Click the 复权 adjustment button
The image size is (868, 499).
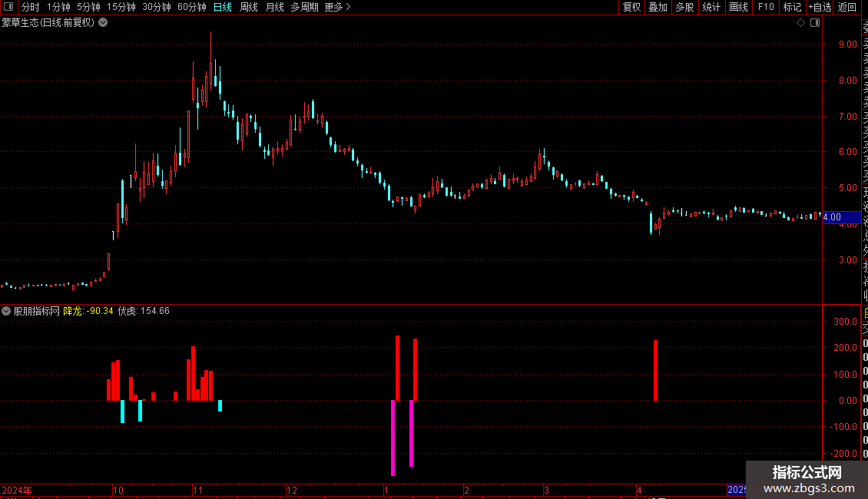coord(631,7)
